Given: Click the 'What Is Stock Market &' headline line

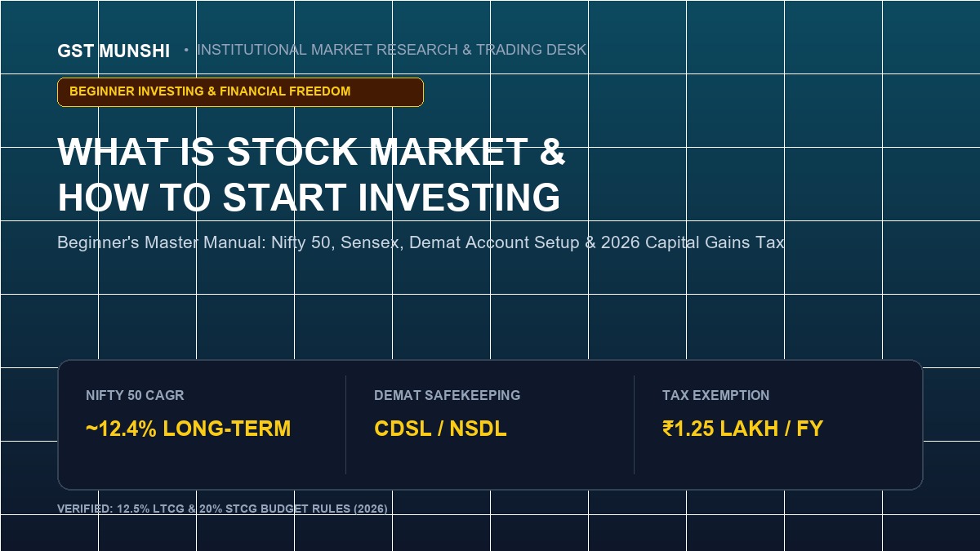Looking at the screenshot, I should (311, 152).
